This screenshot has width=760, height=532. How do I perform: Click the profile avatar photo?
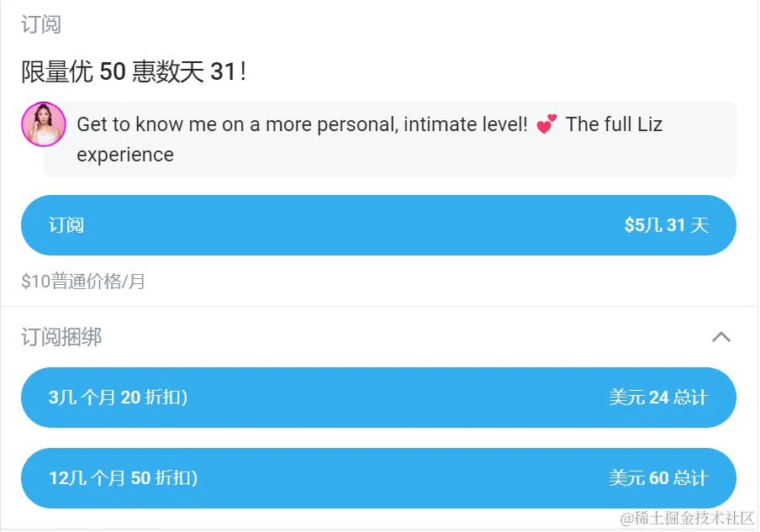43,124
